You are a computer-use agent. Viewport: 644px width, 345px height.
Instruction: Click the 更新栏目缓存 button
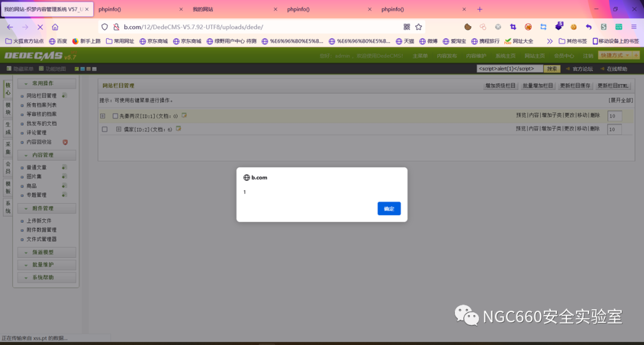(575, 86)
